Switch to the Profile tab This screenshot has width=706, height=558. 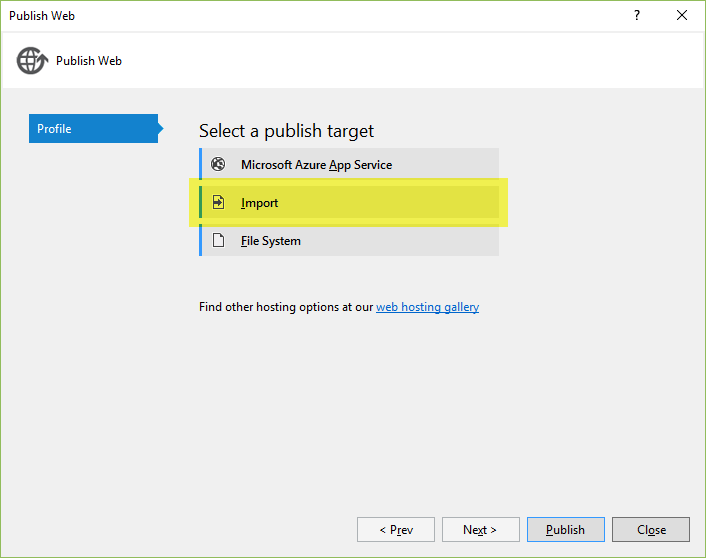92,129
